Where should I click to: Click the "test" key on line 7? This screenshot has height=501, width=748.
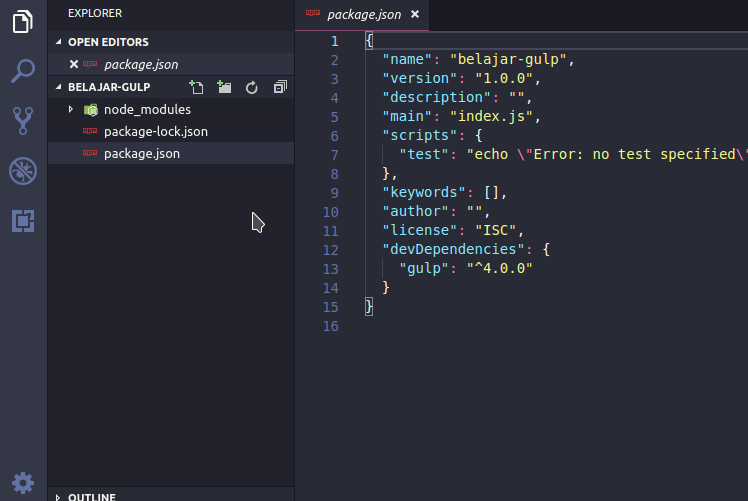tap(424, 154)
